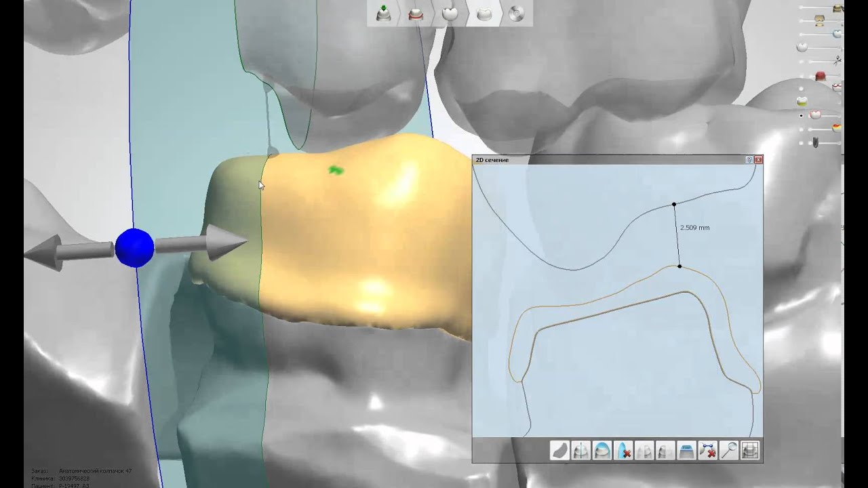Choose the vertical plane section tool
868x488 pixels.
580,450
